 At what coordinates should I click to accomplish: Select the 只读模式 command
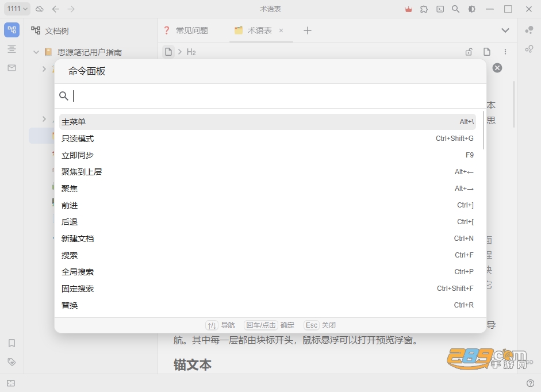[267, 139]
